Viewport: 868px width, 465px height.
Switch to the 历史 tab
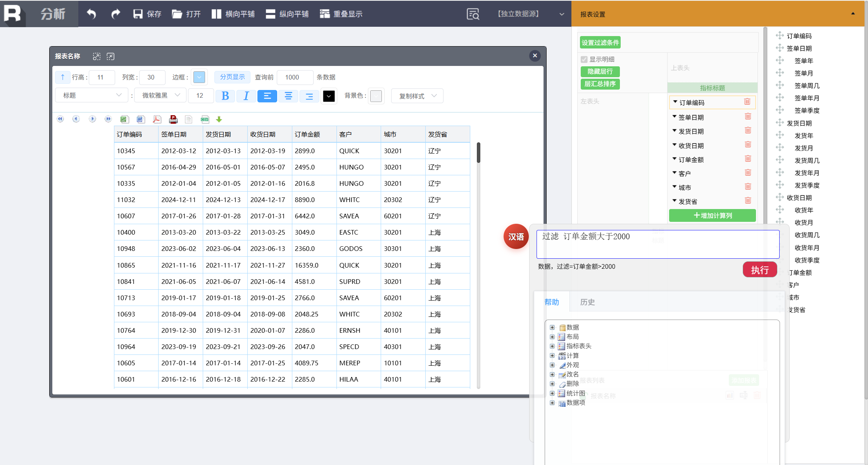(587, 302)
